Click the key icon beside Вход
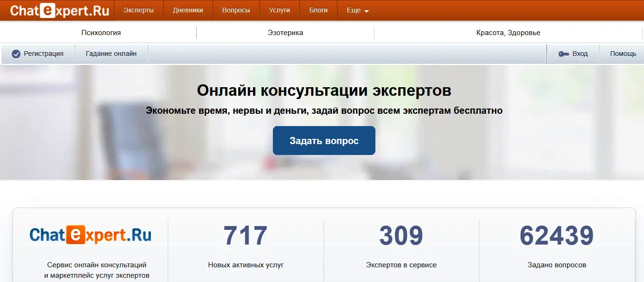This screenshot has width=644, height=282. click(563, 54)
